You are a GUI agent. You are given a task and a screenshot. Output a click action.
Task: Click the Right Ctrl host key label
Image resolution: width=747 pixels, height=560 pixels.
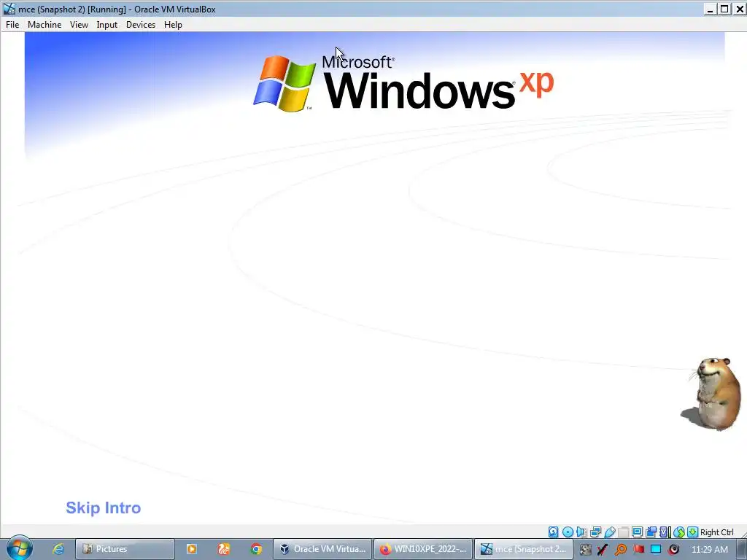pos(716,532)
